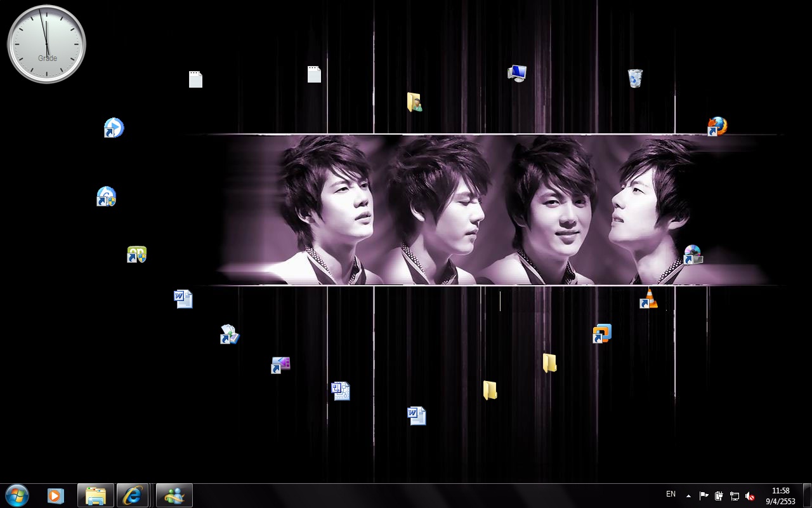Launch Windows Media Player from the taskbar

pos(56,495)
